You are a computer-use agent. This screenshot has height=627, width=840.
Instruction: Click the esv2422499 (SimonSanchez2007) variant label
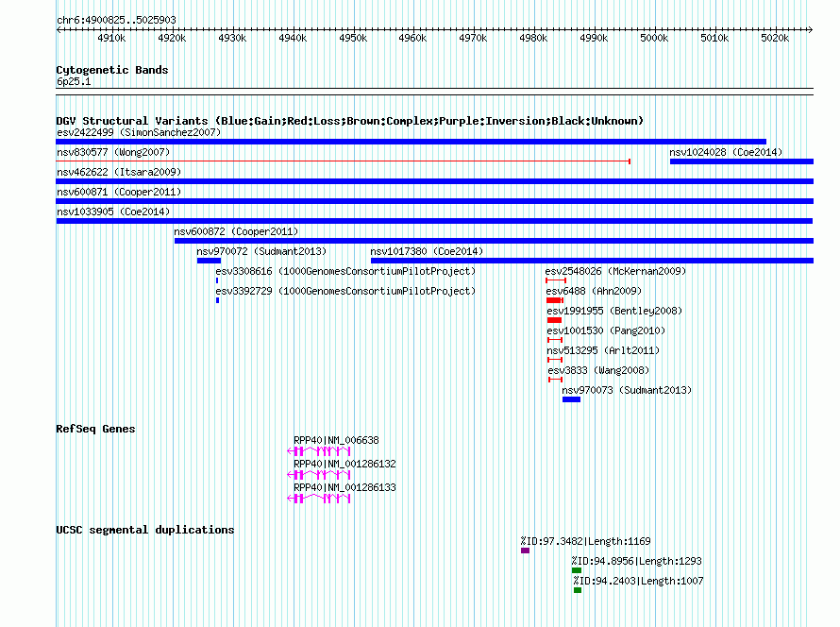[139, 132]
